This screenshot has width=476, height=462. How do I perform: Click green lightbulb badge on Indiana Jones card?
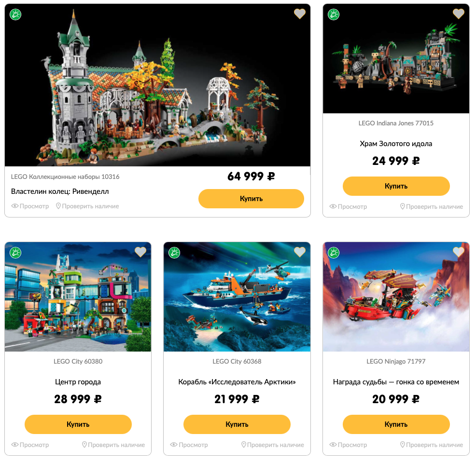(334, 14)
